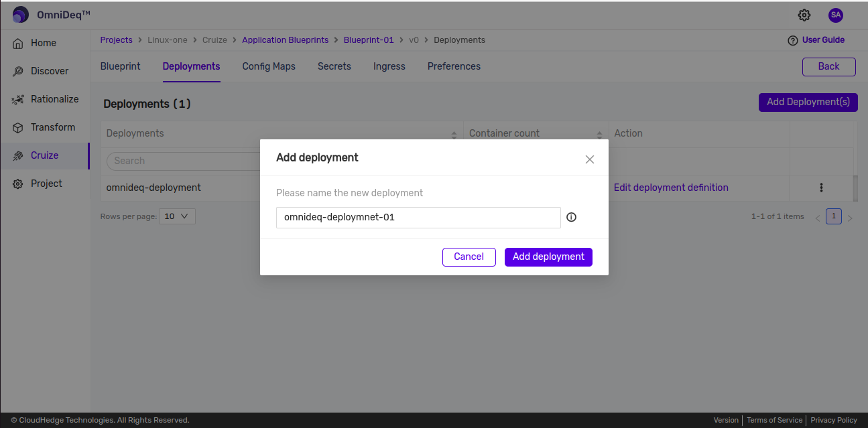Click the table vertical scrollbar
Image resolution: width=868 pixels, height=428 pixels.
(855, 188)
